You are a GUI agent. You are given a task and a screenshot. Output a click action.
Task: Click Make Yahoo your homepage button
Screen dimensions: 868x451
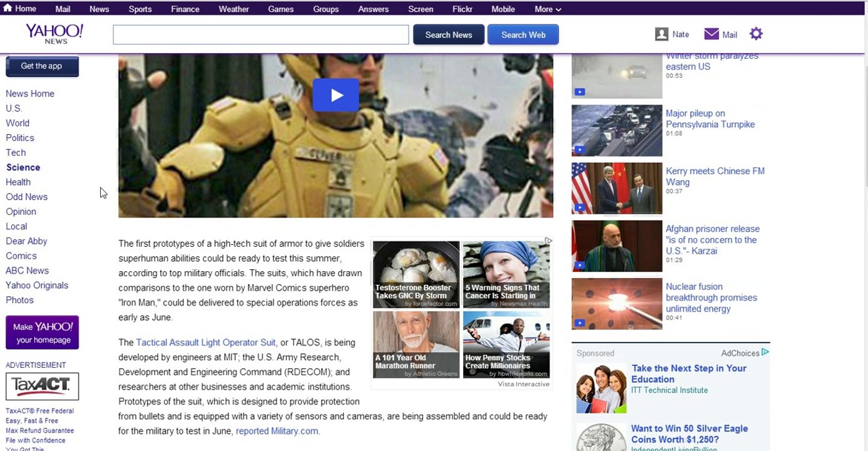point(43,333)
